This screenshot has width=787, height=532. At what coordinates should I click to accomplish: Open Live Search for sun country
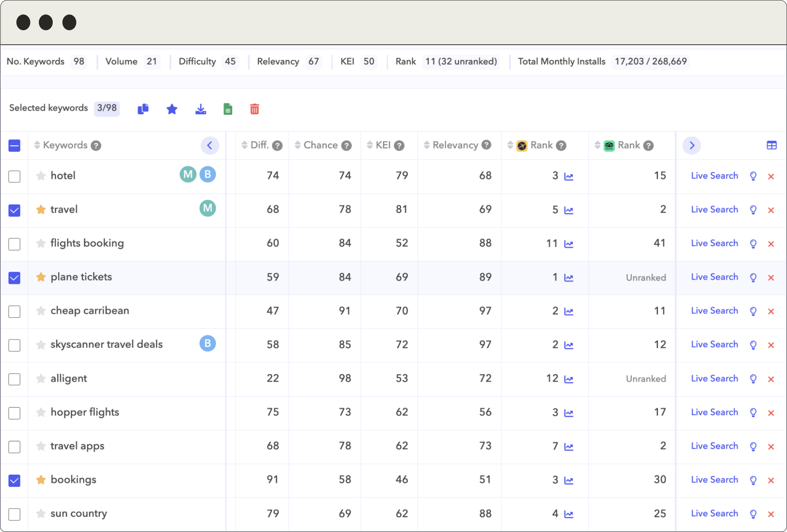(714, 513)
